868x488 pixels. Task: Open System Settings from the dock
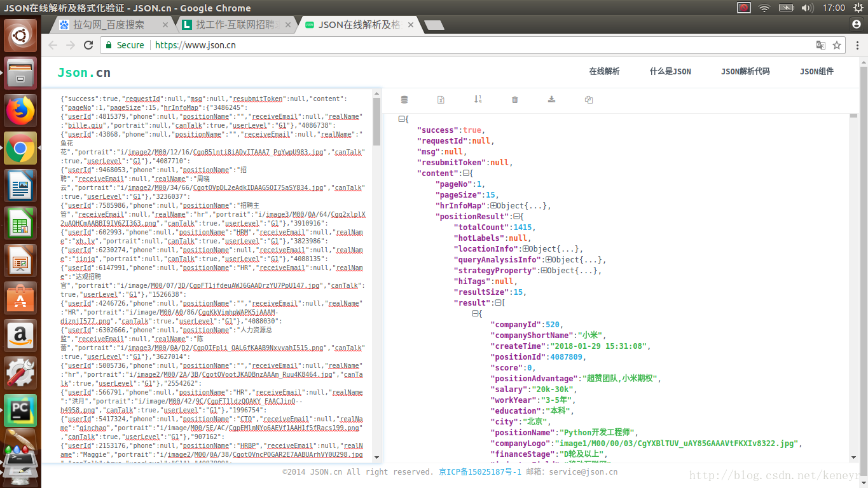click(x=21, y=374)
